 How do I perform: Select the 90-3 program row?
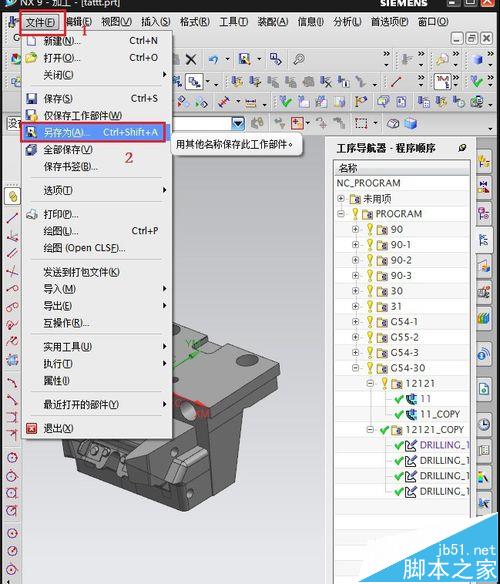(x=402, y=276)
